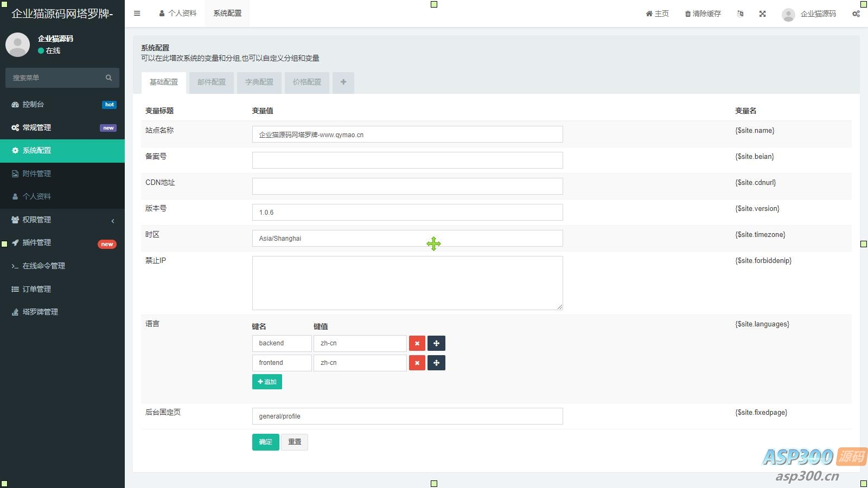Add a new config group with plus tab
This screenshot has height=488, width=868.
pos(343,82)
